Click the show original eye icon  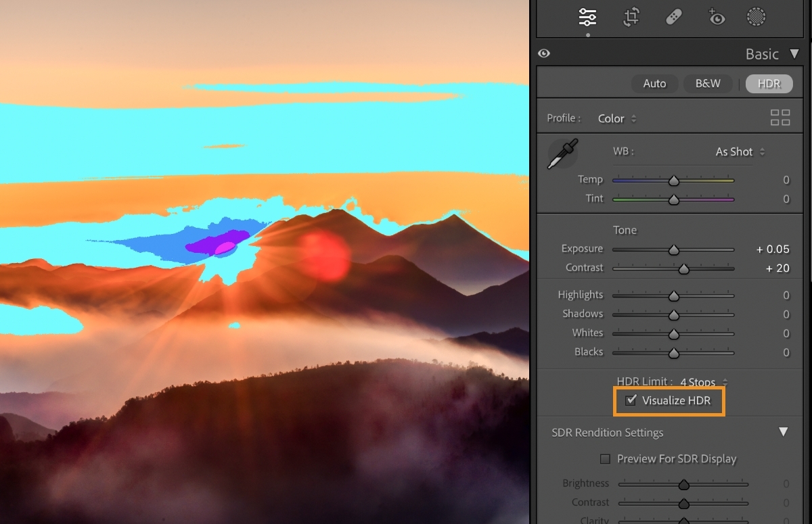click(x=544, y=53)
